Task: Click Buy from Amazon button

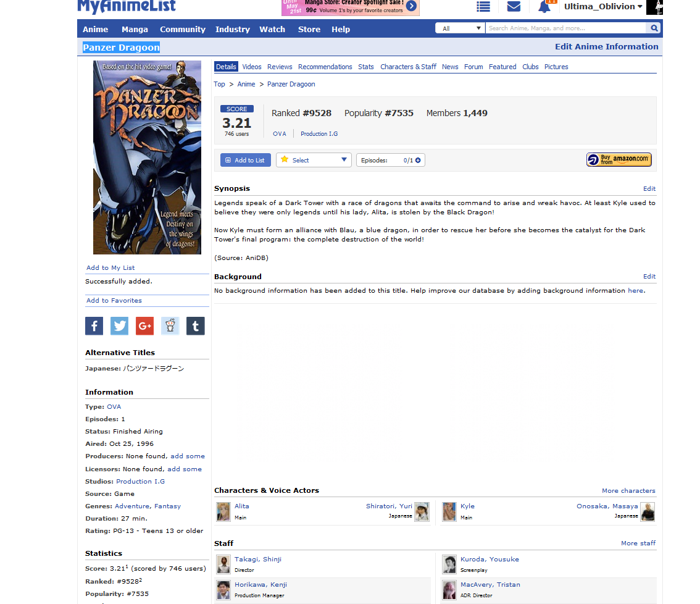Action: pos(619,160)
